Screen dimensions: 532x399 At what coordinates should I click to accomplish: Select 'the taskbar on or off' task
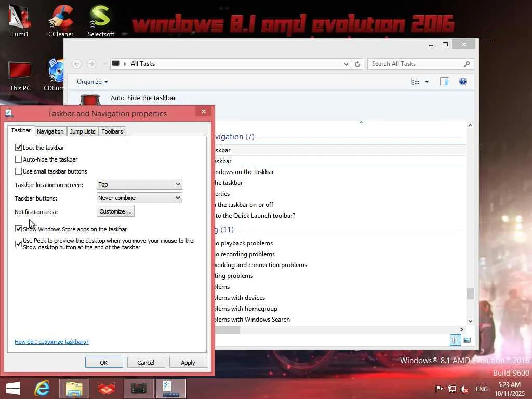point(244,205)
